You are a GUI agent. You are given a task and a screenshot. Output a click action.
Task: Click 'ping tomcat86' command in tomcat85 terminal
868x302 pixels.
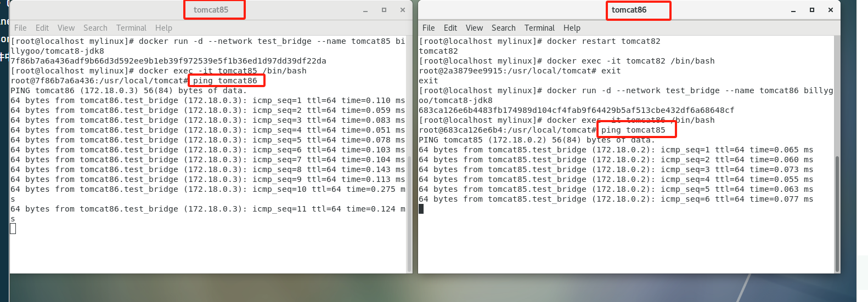tap(225, 81)
